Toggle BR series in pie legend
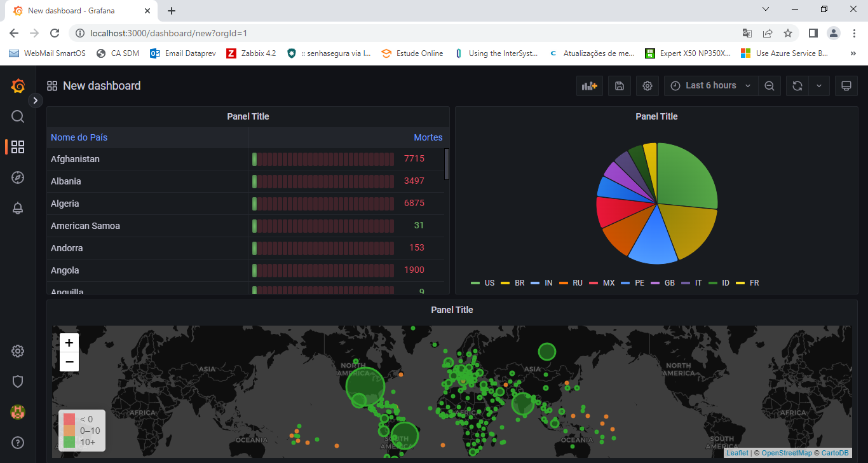The image size is (868, 463). tap(519, 283)
